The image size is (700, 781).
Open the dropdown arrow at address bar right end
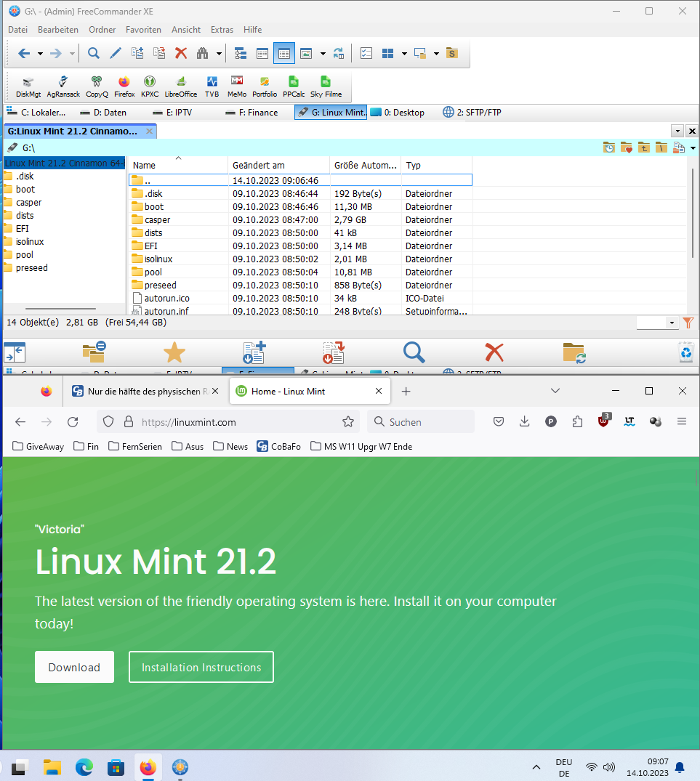[x=693, y=148]
